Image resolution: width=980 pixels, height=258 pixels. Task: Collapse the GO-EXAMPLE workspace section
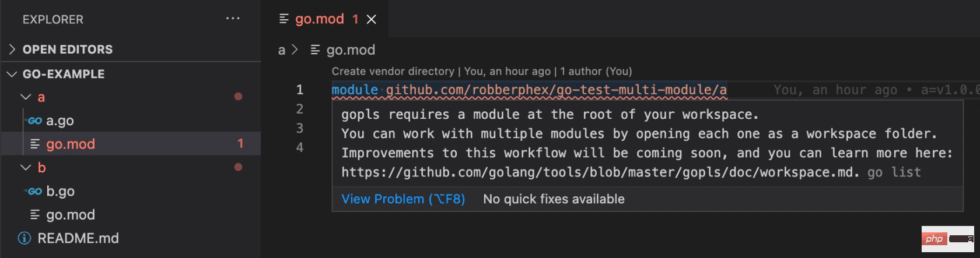click(x=12, y=74)
